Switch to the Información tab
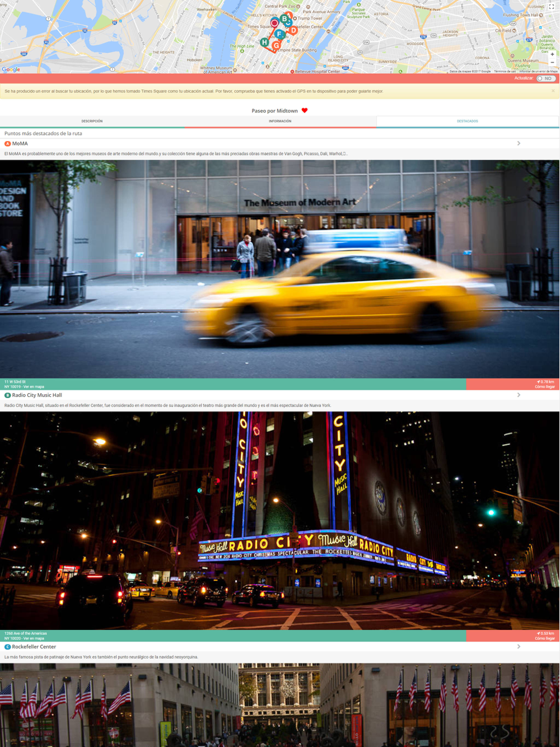This screenshot has width=560, height=747. [x=280, y=121]
